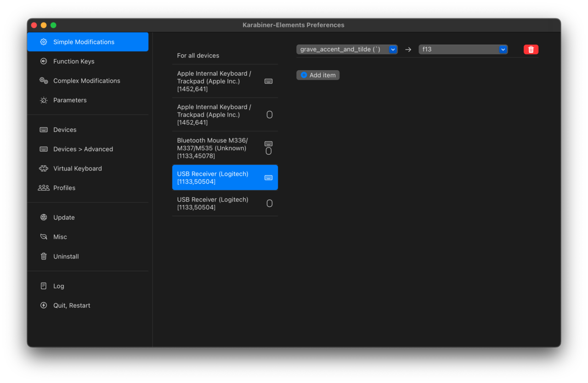Click the Misc leaf icon
Viewport: 588px width, 383px height.
click(x=44, y=237)
